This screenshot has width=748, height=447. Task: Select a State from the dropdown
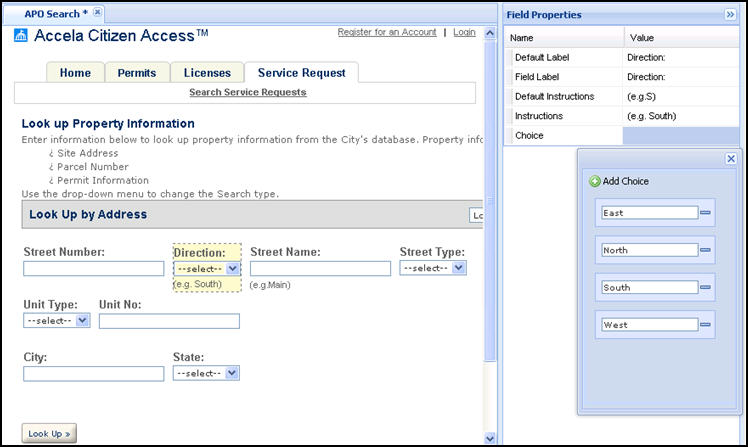pos(206,373)
